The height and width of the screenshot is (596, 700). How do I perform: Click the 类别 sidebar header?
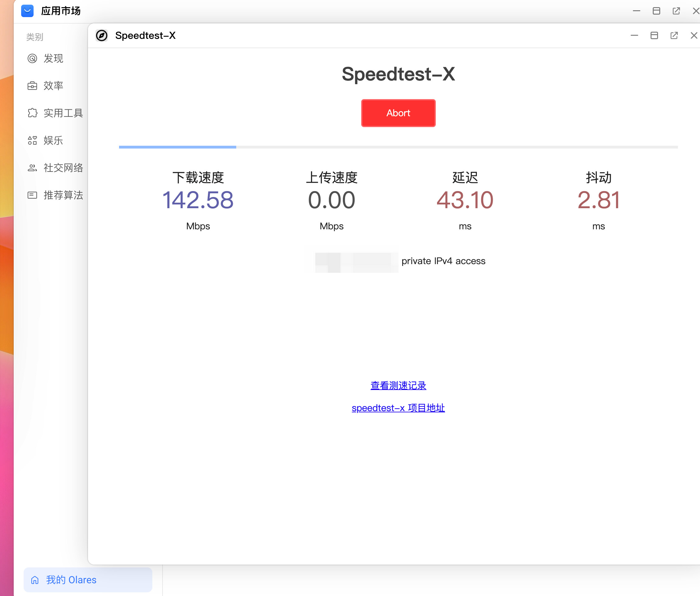coord(35,37)
